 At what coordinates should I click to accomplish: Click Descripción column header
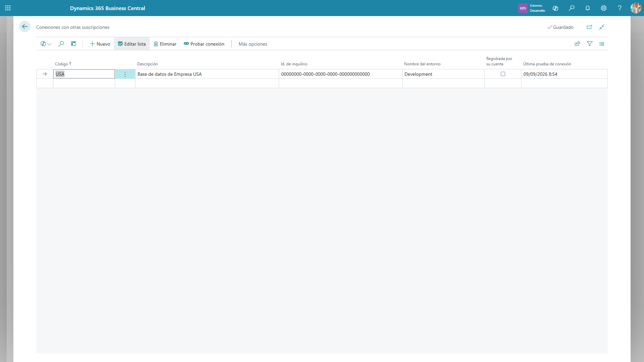tap(147, 64)
